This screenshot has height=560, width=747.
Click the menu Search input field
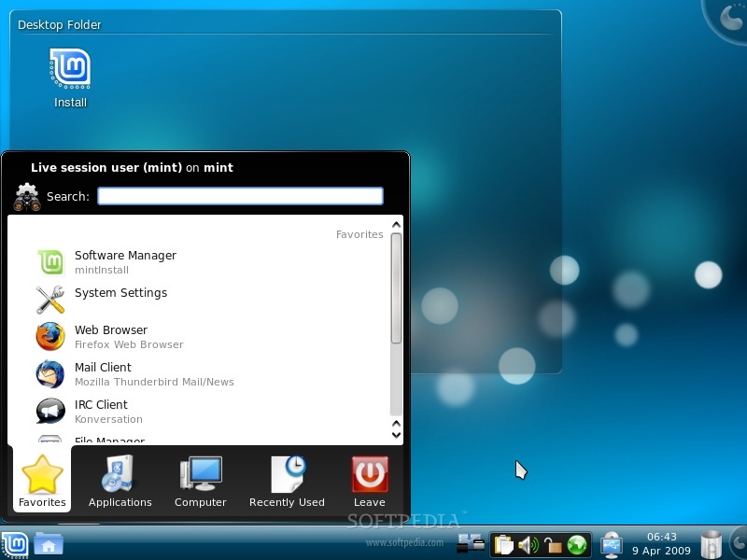coord(240,196)
